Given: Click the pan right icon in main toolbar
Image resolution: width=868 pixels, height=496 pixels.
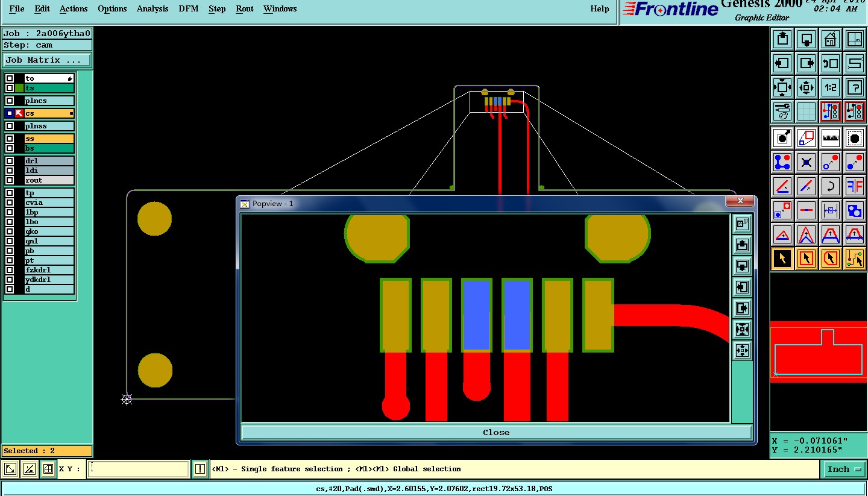Looking at the screenshot, I should [807, 63].
